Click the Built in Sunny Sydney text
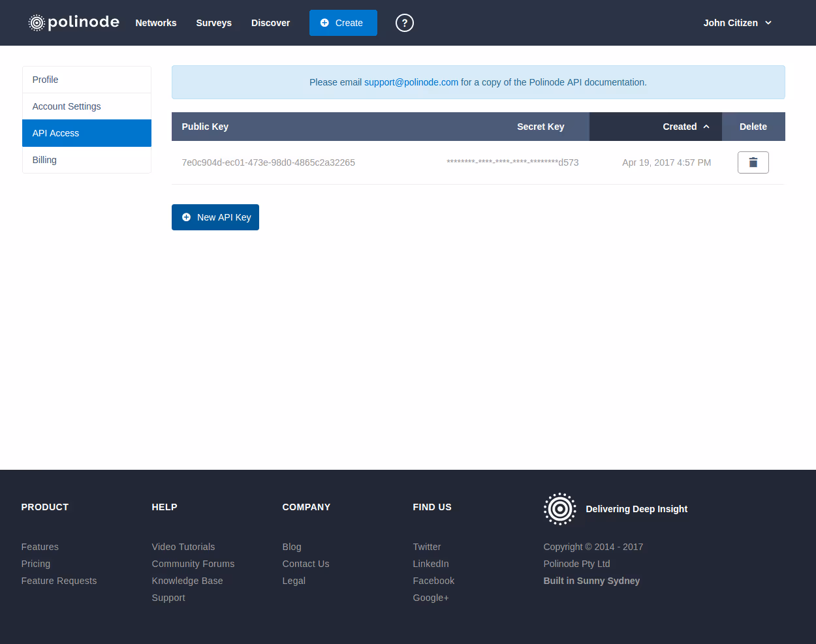The width and height of the screenshot is (816, 644). click(x=591, y=581)
